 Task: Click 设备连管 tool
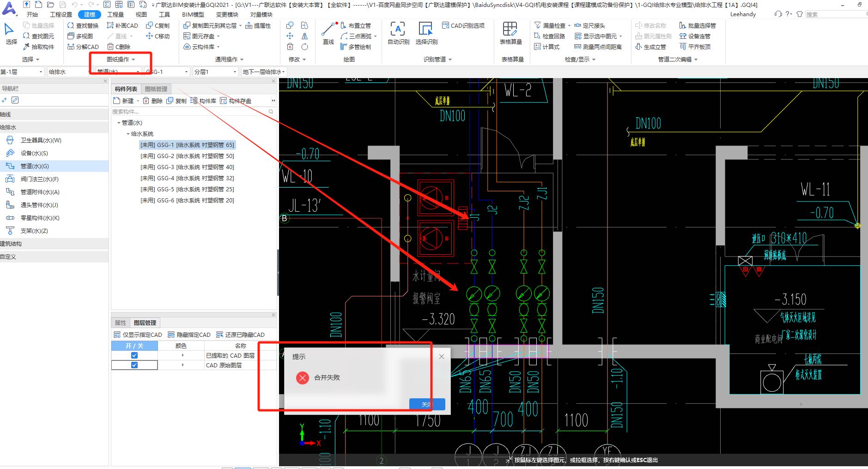point(695,36)
